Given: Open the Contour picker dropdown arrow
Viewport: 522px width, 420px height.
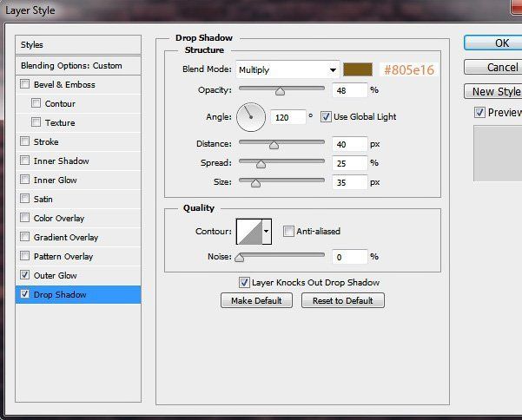Looking at the screenshot, I should [x=267, y=232].
